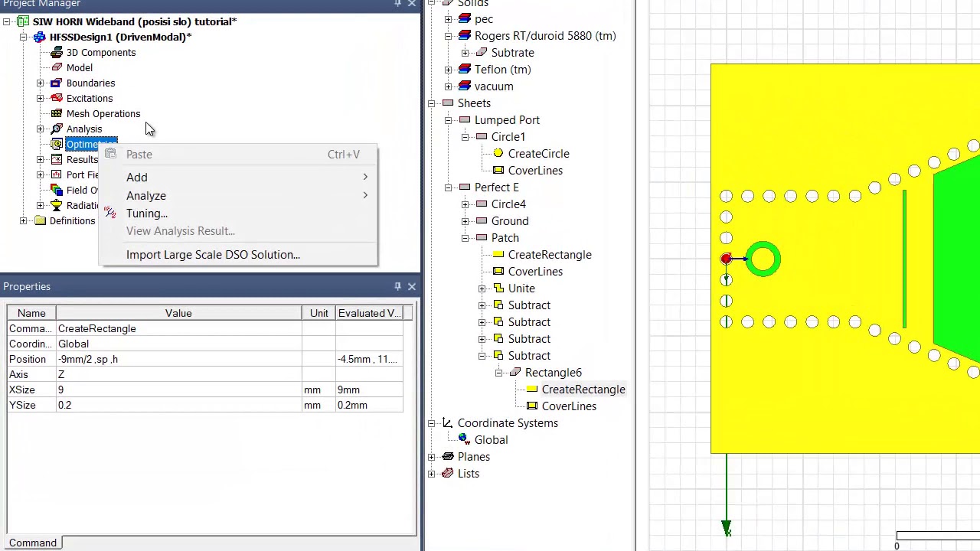Click the Radiation icon in project tree
The width and height of the screenshot is (980, 551).
(57, 205)
